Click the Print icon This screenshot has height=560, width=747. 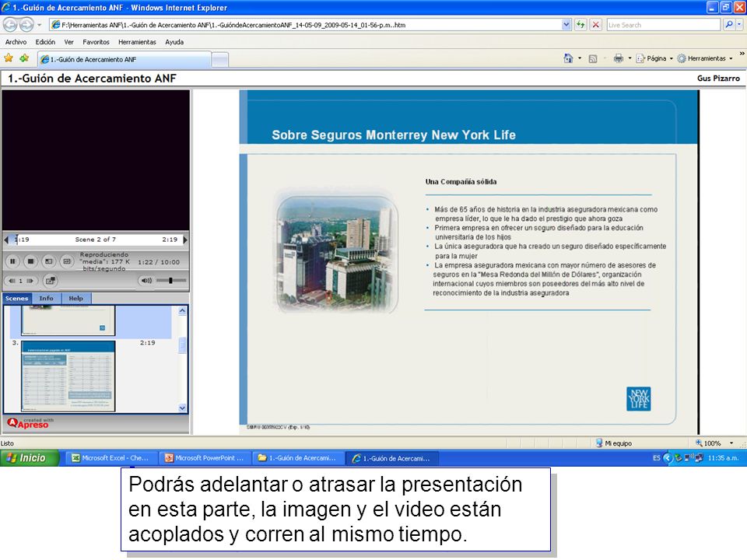click(x=619, y=58)
